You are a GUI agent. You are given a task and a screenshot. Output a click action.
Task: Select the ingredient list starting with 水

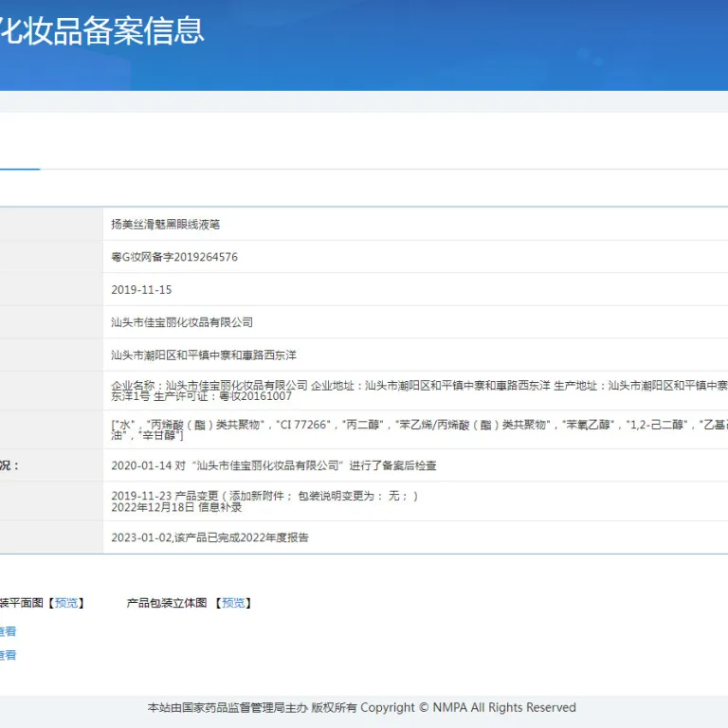point(419,430)
